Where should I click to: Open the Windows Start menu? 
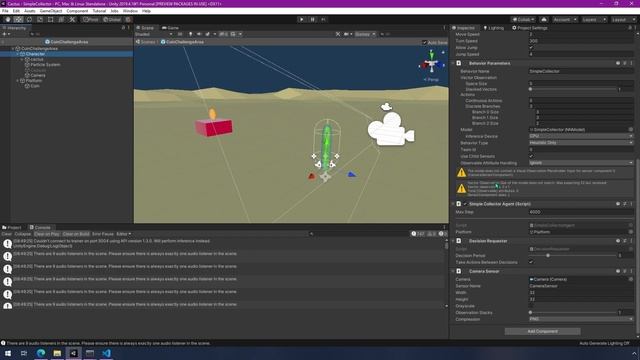click(x=8, y=353)
